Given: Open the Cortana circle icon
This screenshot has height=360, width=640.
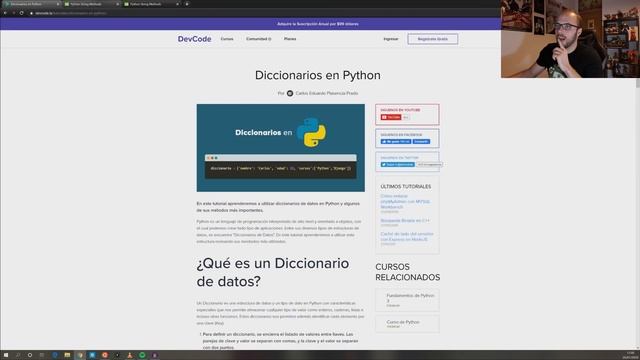Looking at the screenshot, I should pyautogui.click(x=30, y=355).
